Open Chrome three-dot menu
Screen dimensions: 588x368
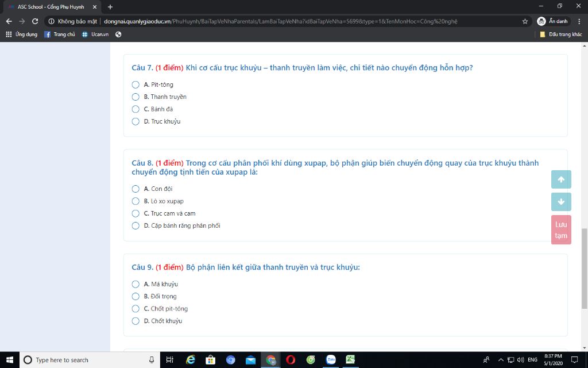coord(579,21)
